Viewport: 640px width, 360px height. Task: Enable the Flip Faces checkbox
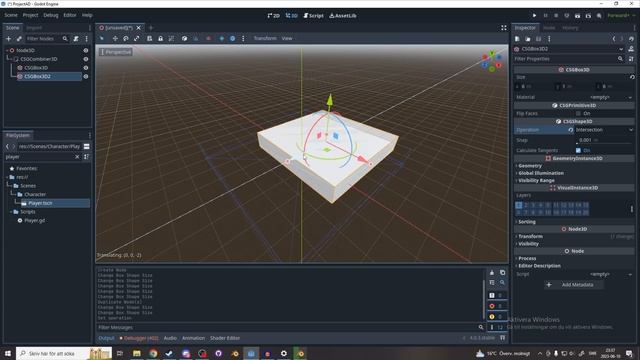(578, 113)
